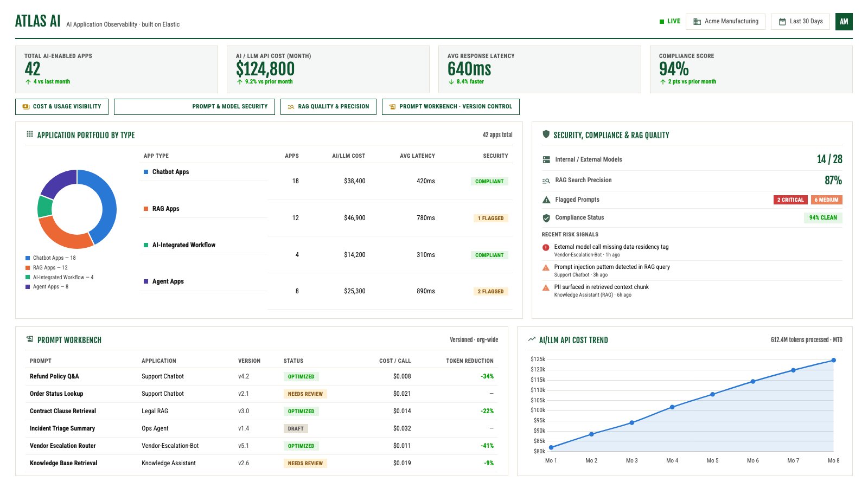
Task: Click the server icon for Internal / External Models
Action: pos(546,160)
